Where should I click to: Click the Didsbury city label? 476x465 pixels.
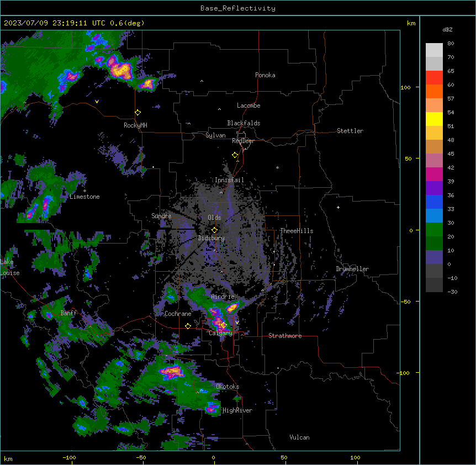211,238
